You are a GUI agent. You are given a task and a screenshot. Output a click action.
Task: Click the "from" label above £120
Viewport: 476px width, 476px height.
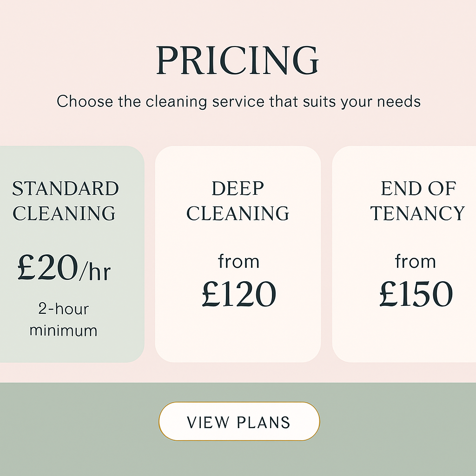238,261
